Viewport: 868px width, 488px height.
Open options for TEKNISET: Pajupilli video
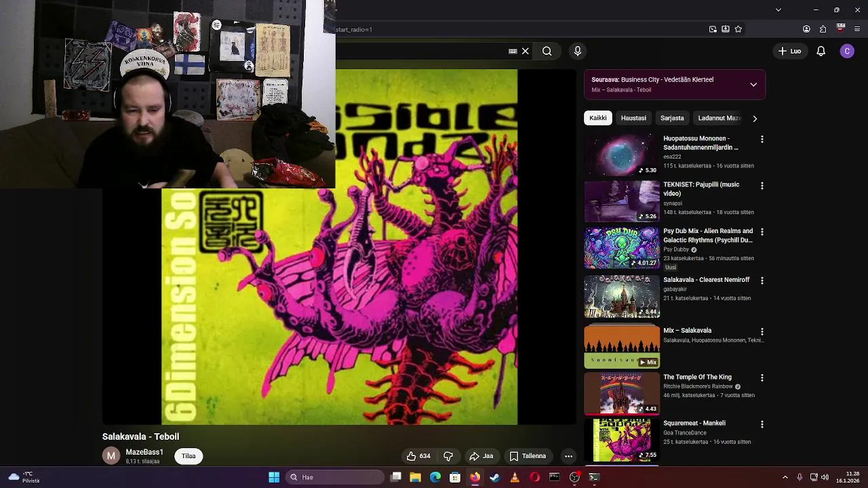pos(762,186)
